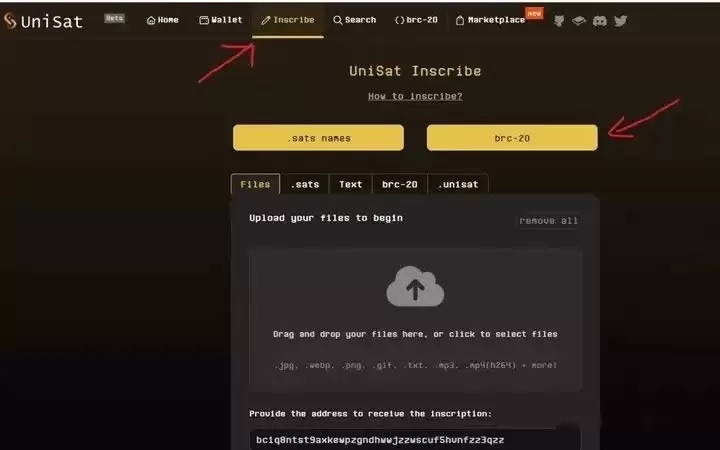
Task: Open the Wallet menu item
Action: pyautogui.click(x=221, y=20)
